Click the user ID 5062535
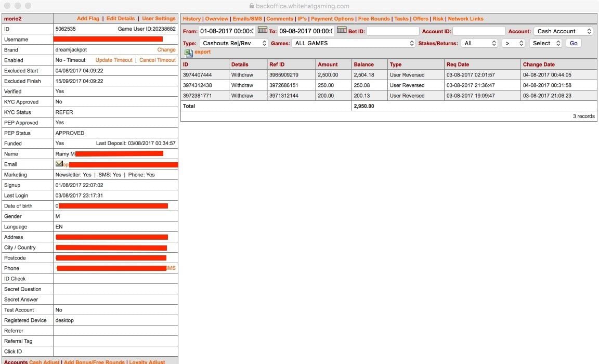 click(66, 29)
